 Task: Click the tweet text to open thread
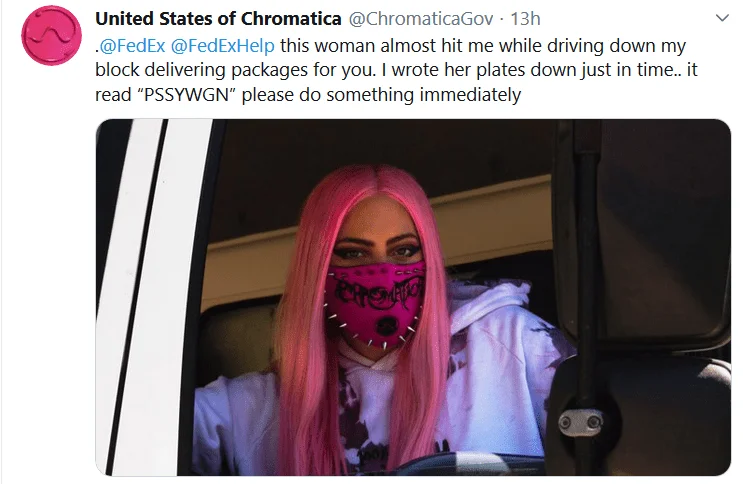click(396, 70)
